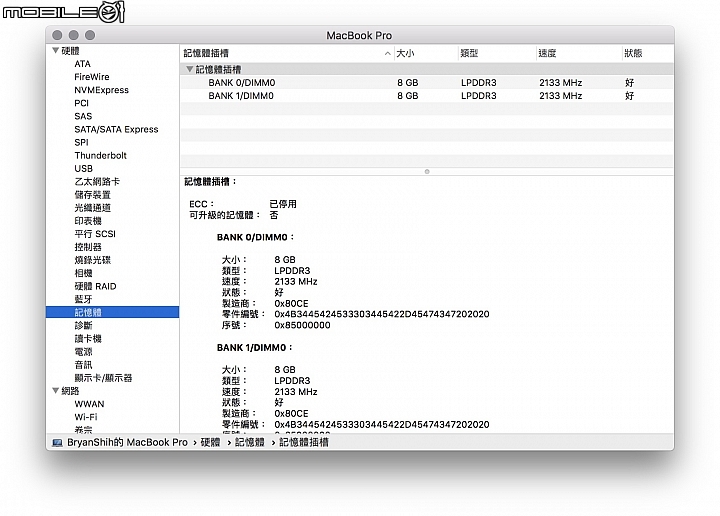This screenshot has height=516, width=720.
Task: Open SATA/SATA Express entry
Action: tap(116, 129)
